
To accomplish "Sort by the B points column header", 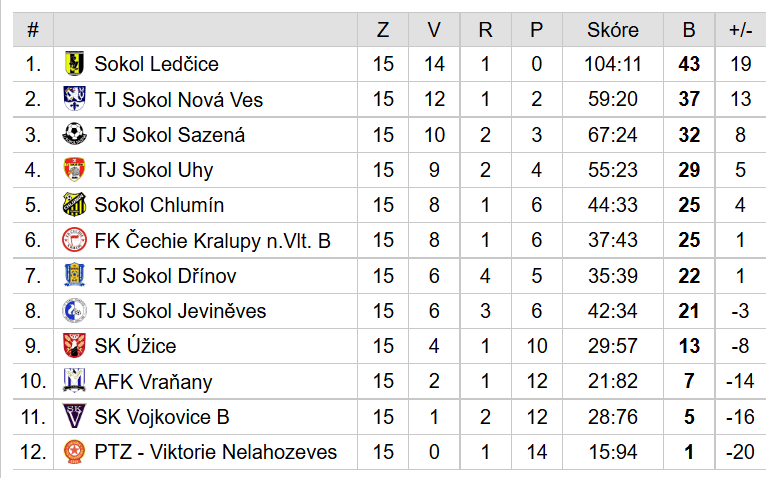I will click(x=689, y=30).
